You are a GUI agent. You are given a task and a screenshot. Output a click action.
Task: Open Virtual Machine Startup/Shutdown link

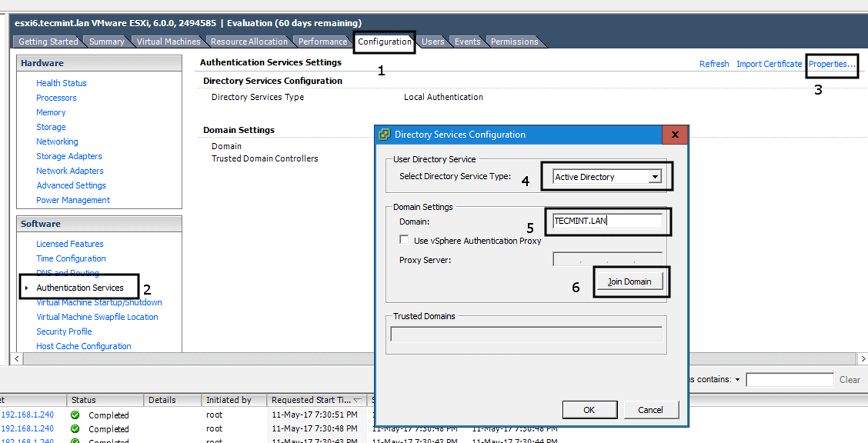click(99, 302)
